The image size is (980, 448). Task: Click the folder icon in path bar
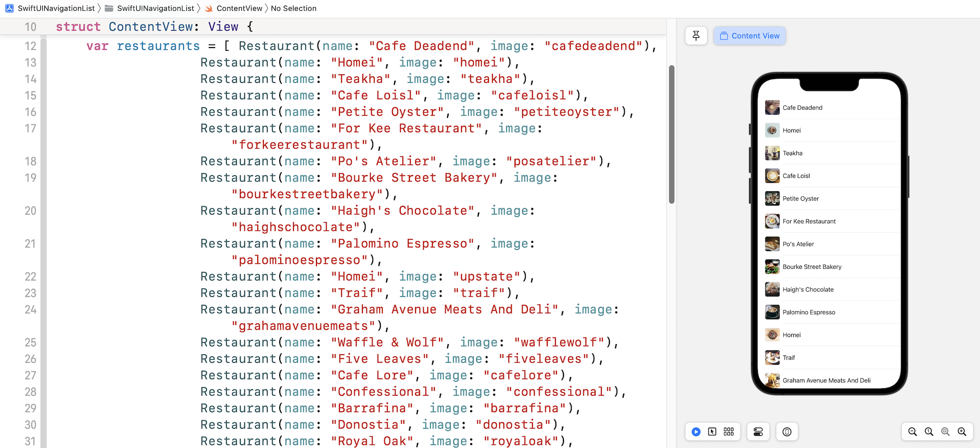click(x=109, y=8)
